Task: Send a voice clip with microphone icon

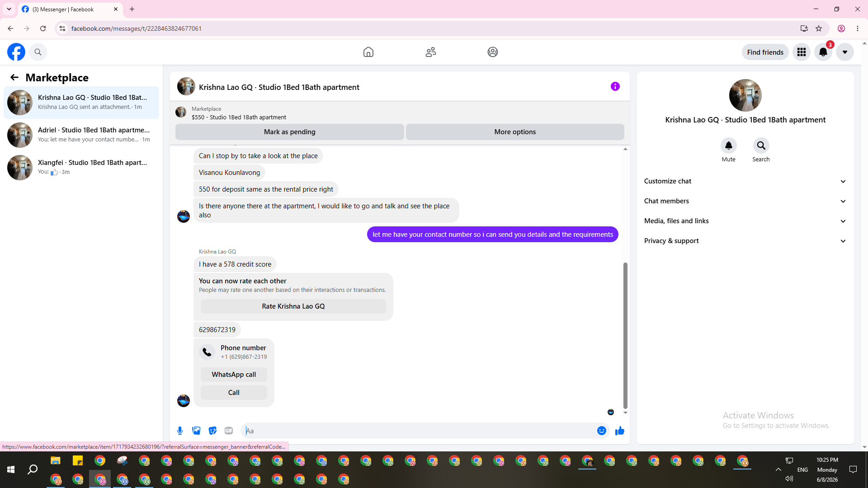Action: coord(180,431)
